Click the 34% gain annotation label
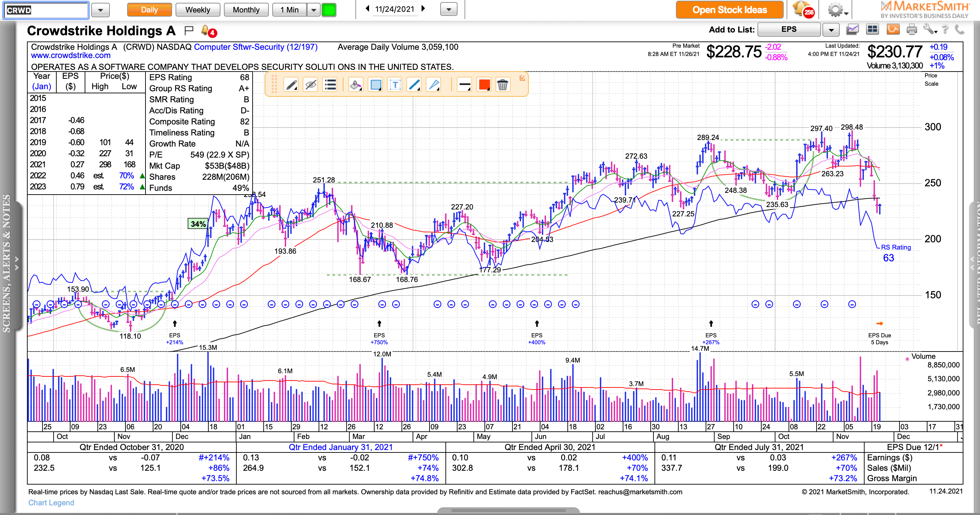 click(198, 224)
